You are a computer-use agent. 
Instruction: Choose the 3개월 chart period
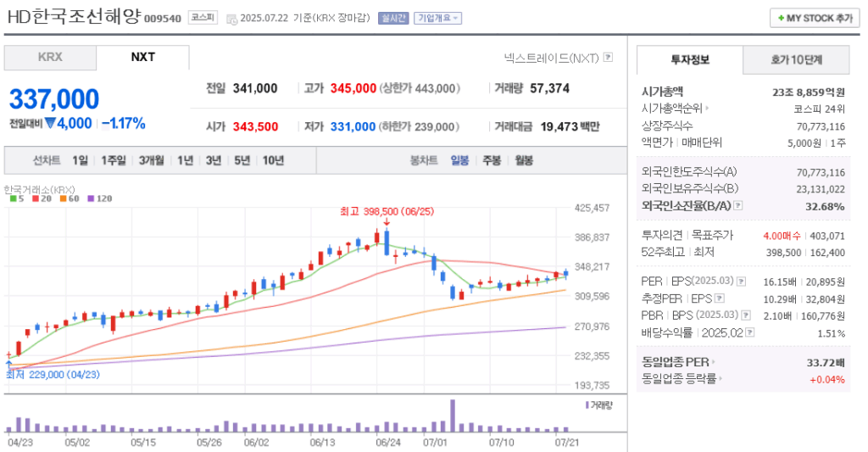pyautogui.click(x=152, y=160)
